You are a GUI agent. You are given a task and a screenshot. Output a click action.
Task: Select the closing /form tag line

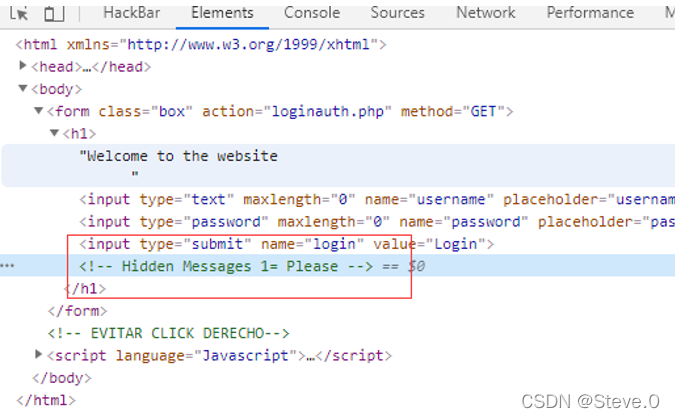pyautogui.click(x=77, y=311)
